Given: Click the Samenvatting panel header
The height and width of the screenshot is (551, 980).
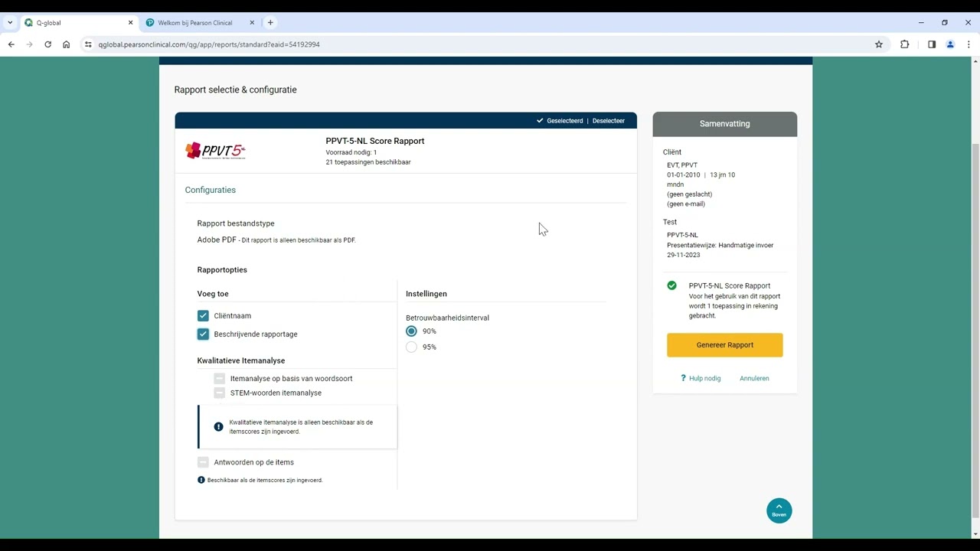Looking at the screenshot, I should click(725, 124).
